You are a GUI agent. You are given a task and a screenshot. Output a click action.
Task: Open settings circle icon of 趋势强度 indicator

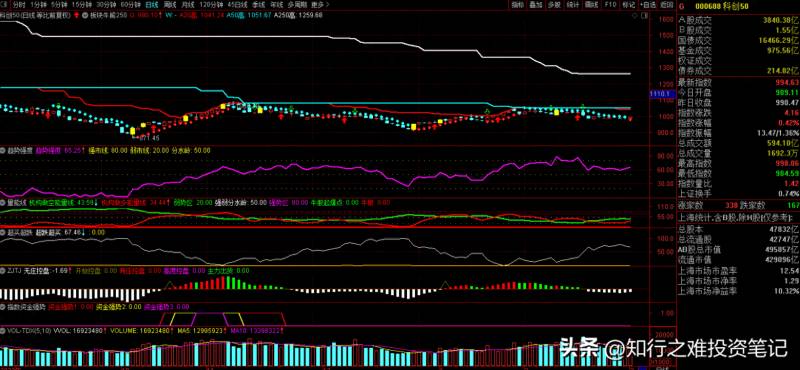coord(3,151)
